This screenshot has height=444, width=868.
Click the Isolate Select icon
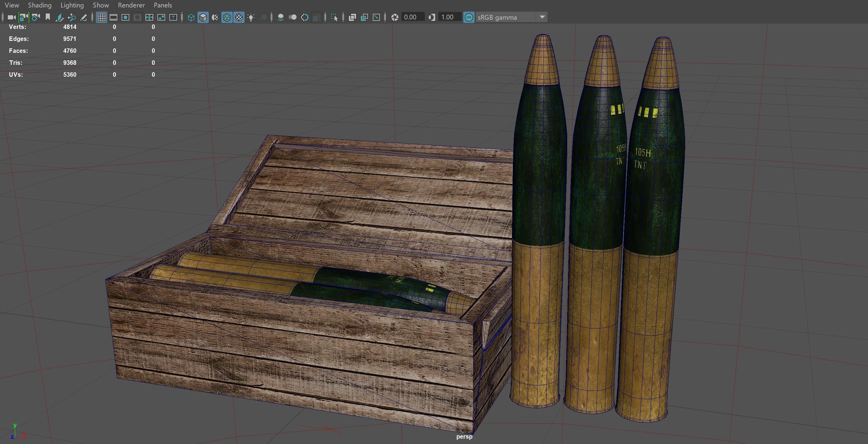(334, 17)
